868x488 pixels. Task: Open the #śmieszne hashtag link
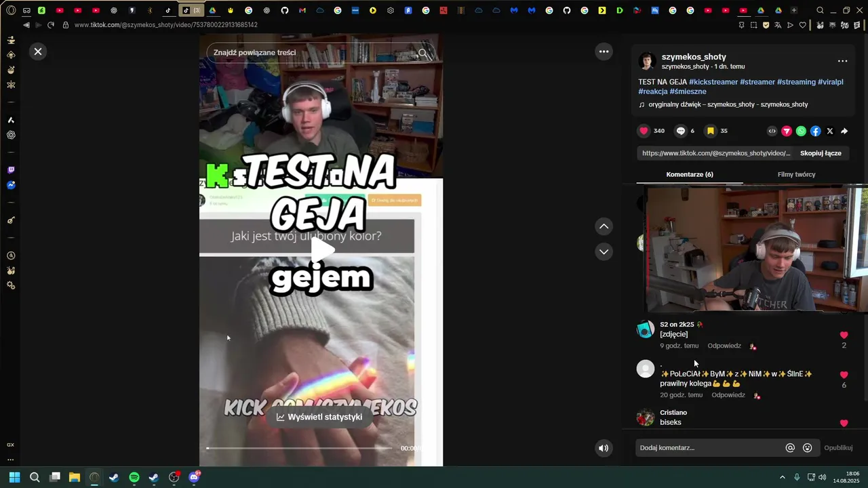pyautogui.click(x=688, y=91)
